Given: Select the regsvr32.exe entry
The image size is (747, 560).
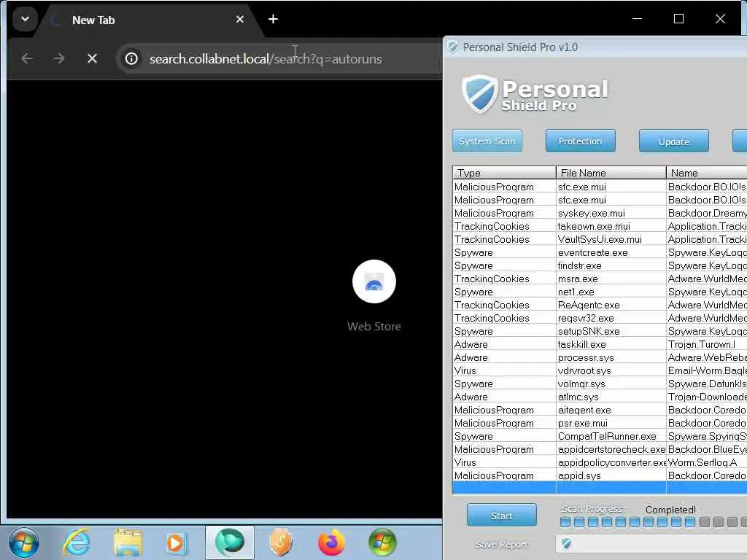Looking at the screenshot, I should pyautogui.click(x=600, y=318).
